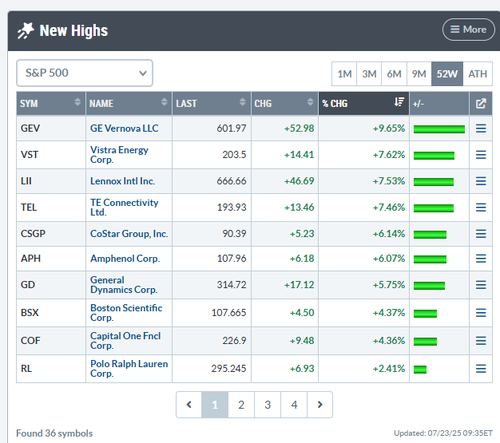Open GE Vernova LLC link

click(x=124, y=128)
